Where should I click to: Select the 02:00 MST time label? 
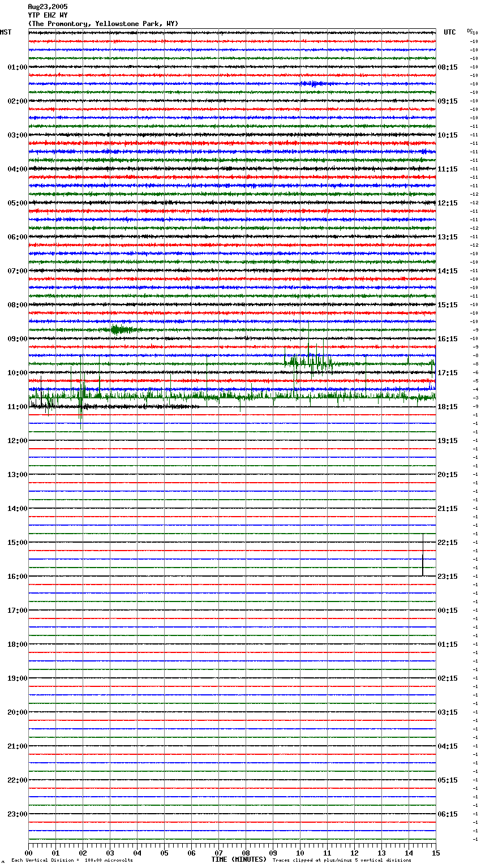[18, 101]
